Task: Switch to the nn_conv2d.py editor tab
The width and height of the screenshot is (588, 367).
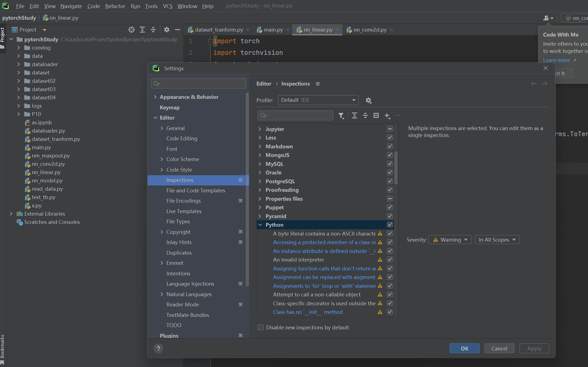Action: 370,30
